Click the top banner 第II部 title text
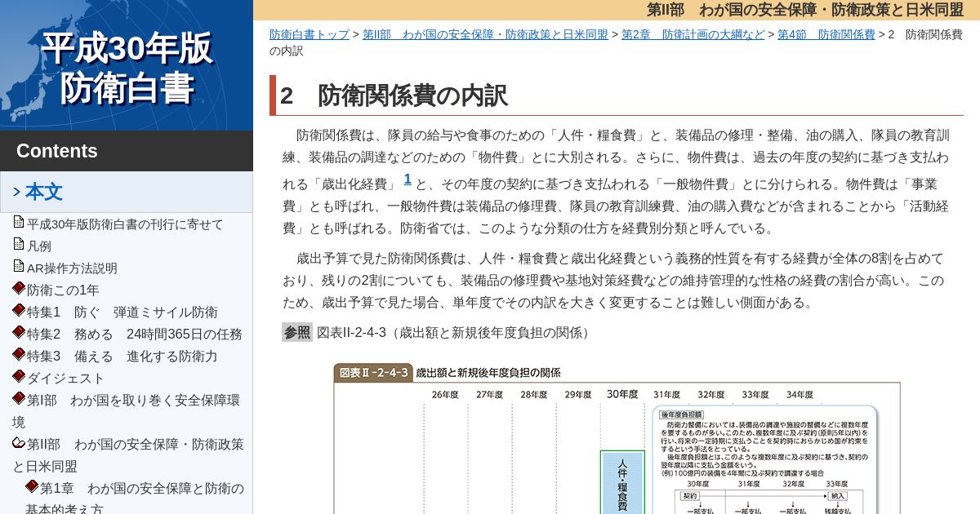This screenshot has height=514, width=980. click(805, 10)
